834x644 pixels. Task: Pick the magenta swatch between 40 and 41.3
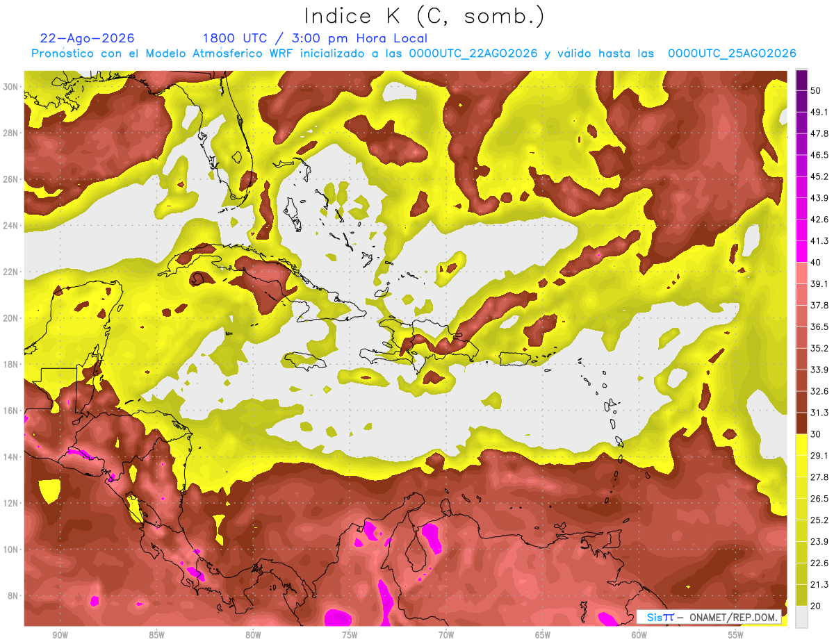(801, 251)
